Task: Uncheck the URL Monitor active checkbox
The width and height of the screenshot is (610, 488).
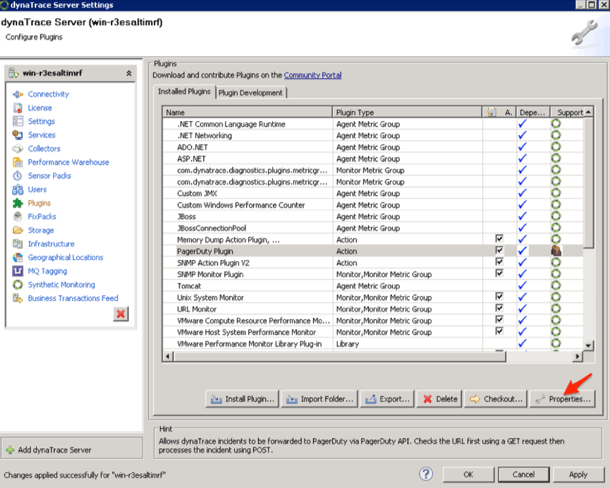Action: [499, 308]
